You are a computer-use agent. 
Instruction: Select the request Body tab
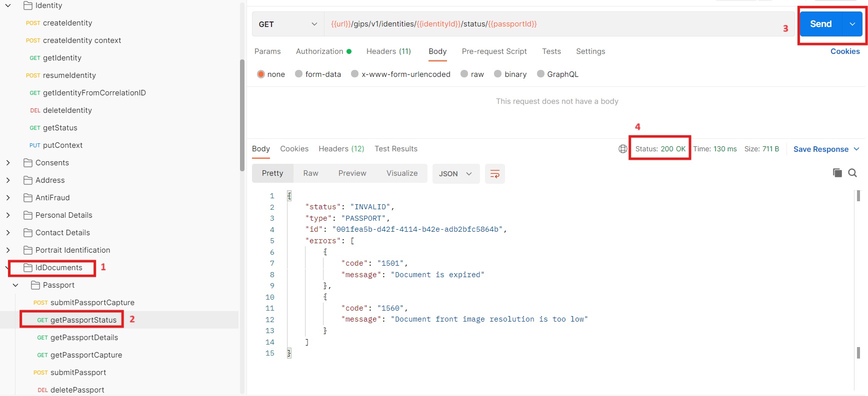coord(437,51)
